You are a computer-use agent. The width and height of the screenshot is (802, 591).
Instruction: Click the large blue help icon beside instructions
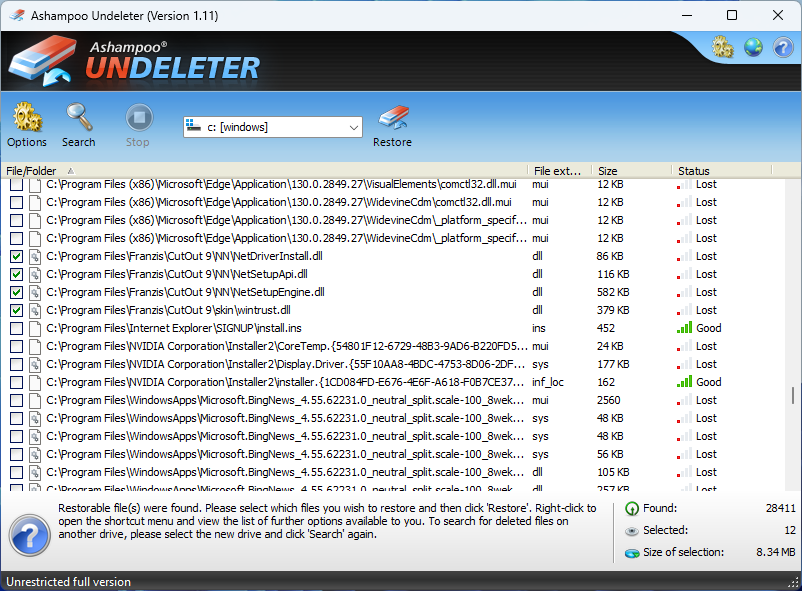29,535
